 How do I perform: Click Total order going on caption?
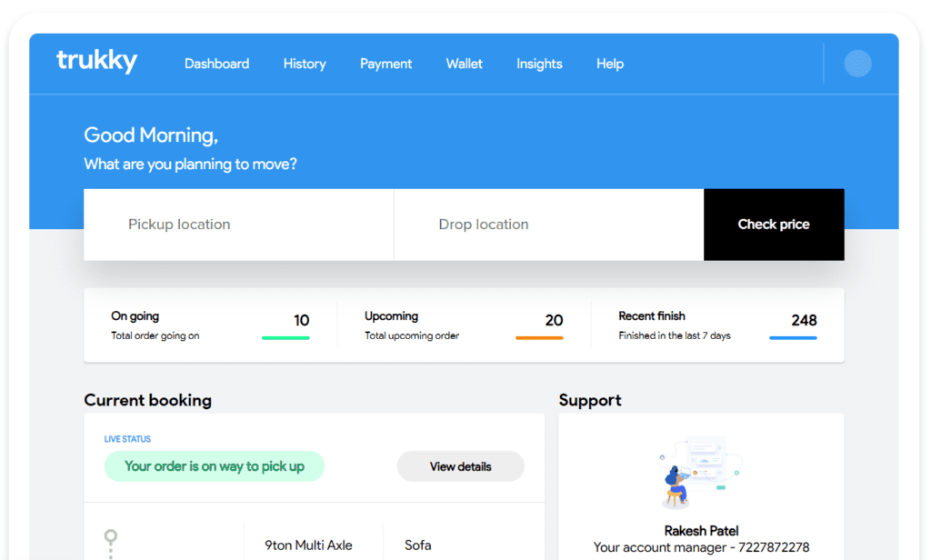(155, 335)
